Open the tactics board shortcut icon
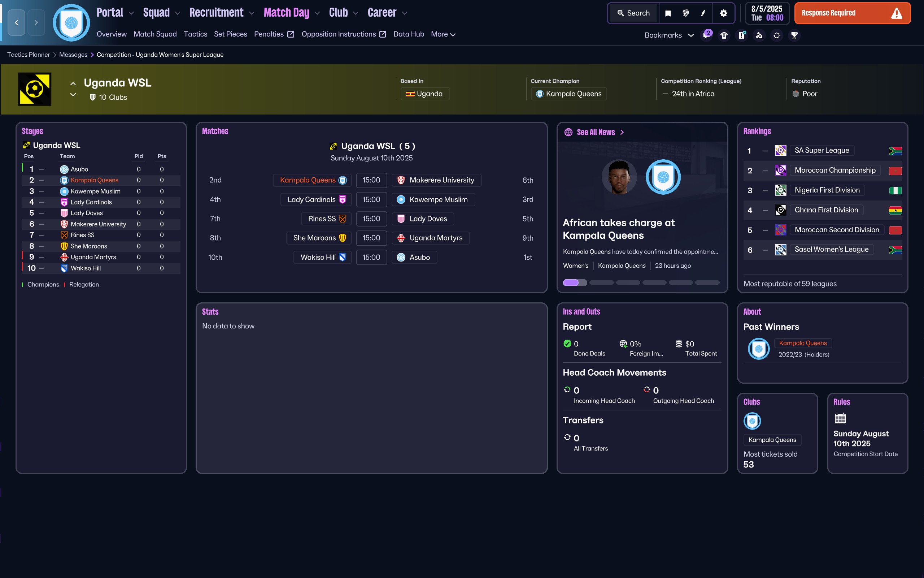 pyautogui.click(x=741, y=35)
